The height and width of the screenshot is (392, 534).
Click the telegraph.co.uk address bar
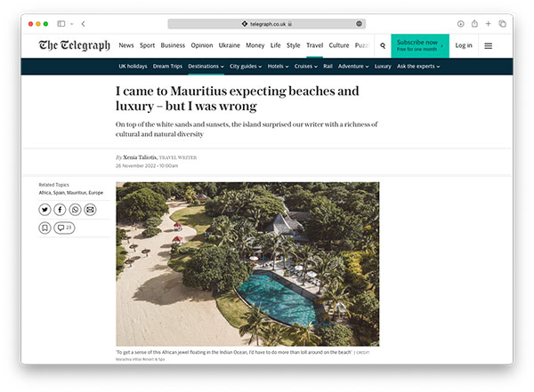click(266, 24)
